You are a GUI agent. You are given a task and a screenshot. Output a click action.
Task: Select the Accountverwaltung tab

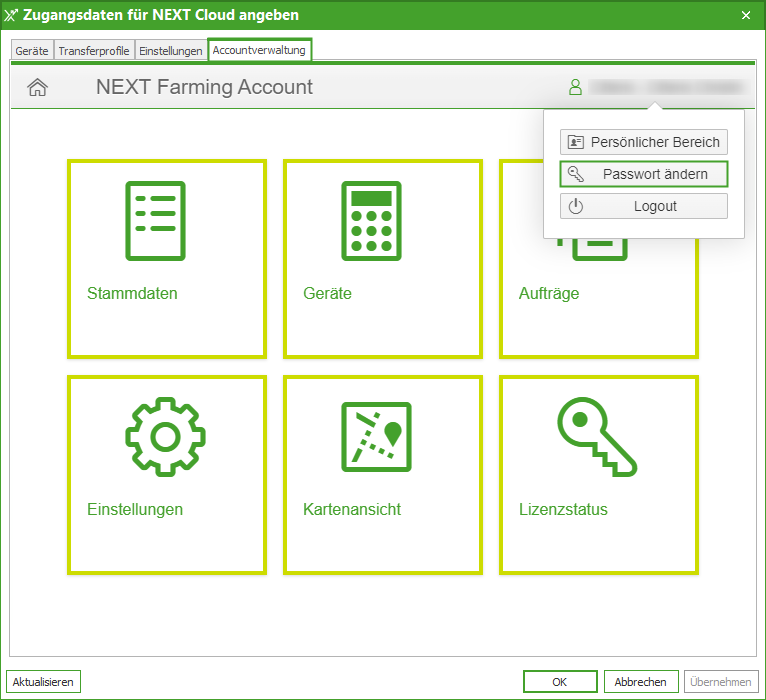259,50
